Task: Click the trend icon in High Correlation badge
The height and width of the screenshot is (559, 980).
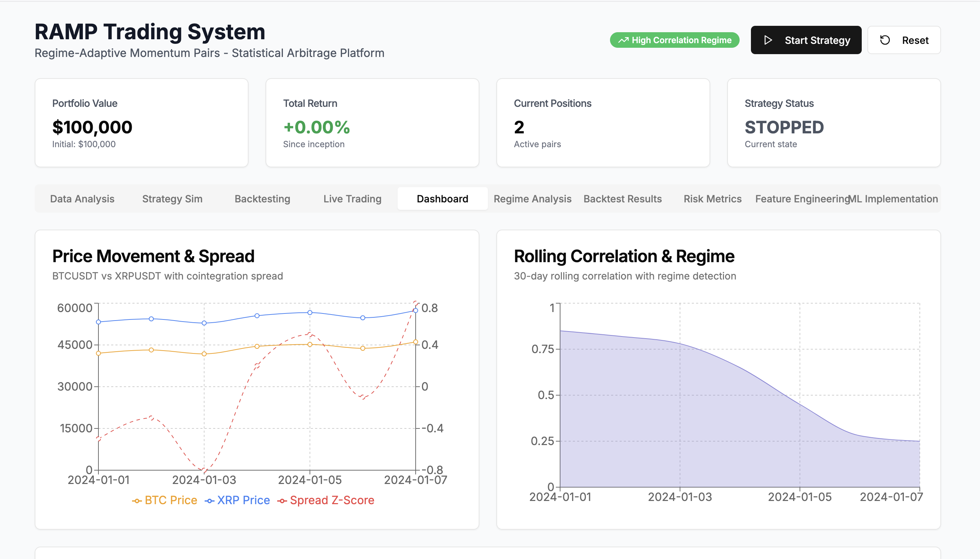Action: coord(623,40)
